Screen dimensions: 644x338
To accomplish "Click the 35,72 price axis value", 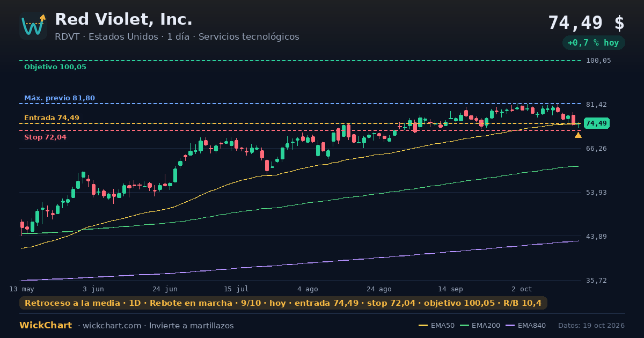I will (596, 280).
